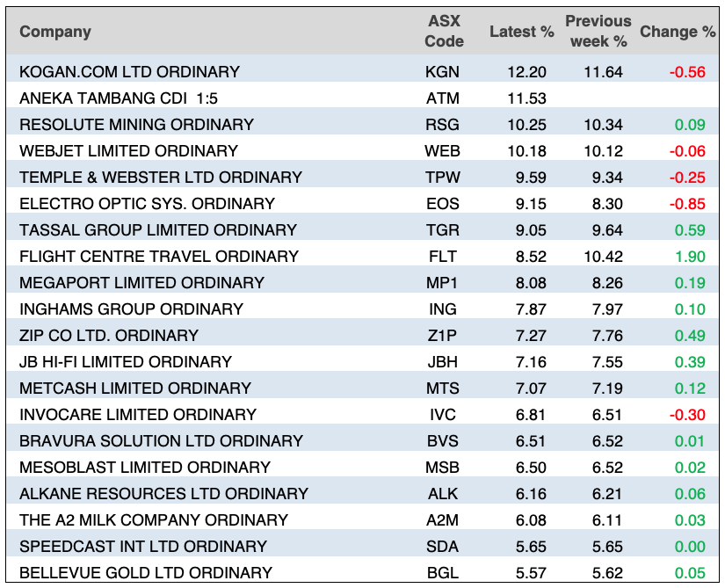725x588 pixels.
Task: Click KOGAN.COM LTD ORDINARY company name
Action: 129,72
